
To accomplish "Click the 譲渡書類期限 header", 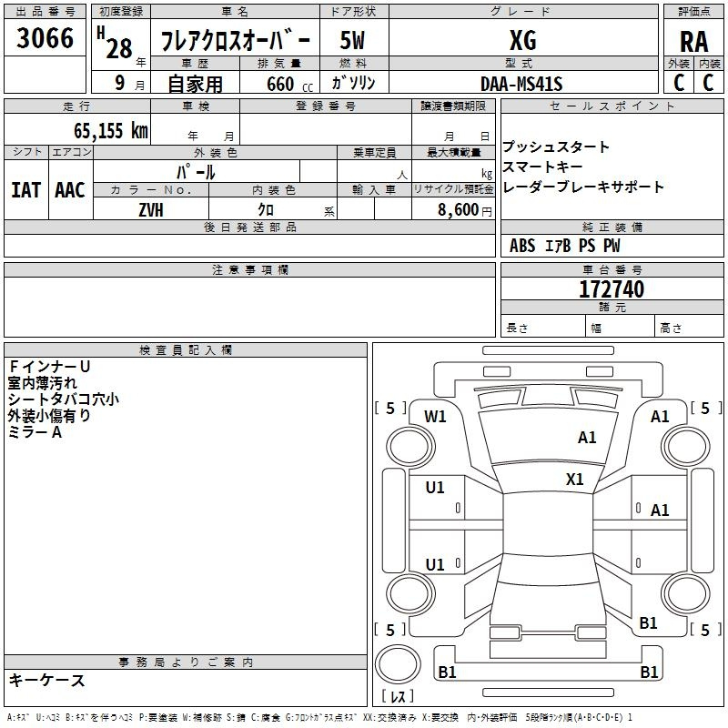I will tap(453, 106).
